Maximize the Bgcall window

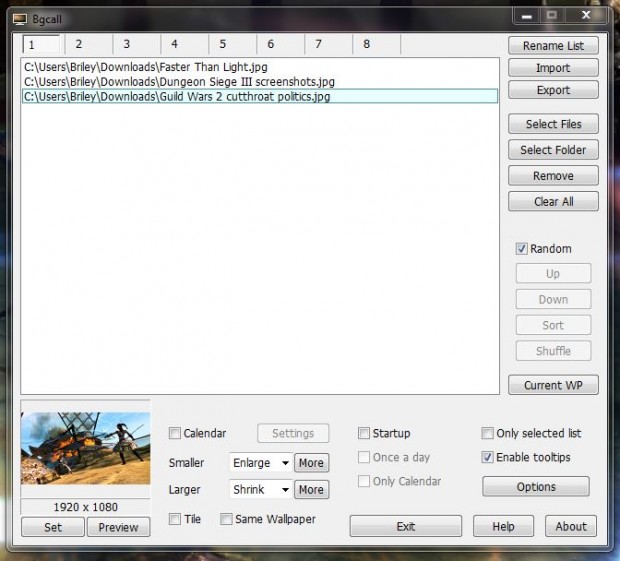pos(552,16)
